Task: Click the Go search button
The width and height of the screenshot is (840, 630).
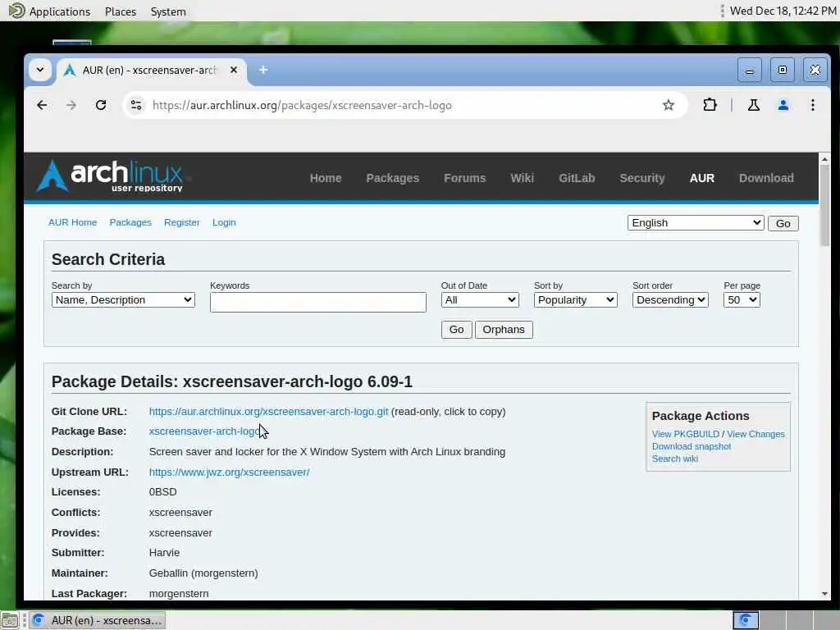Action: (x=456, y=330)
